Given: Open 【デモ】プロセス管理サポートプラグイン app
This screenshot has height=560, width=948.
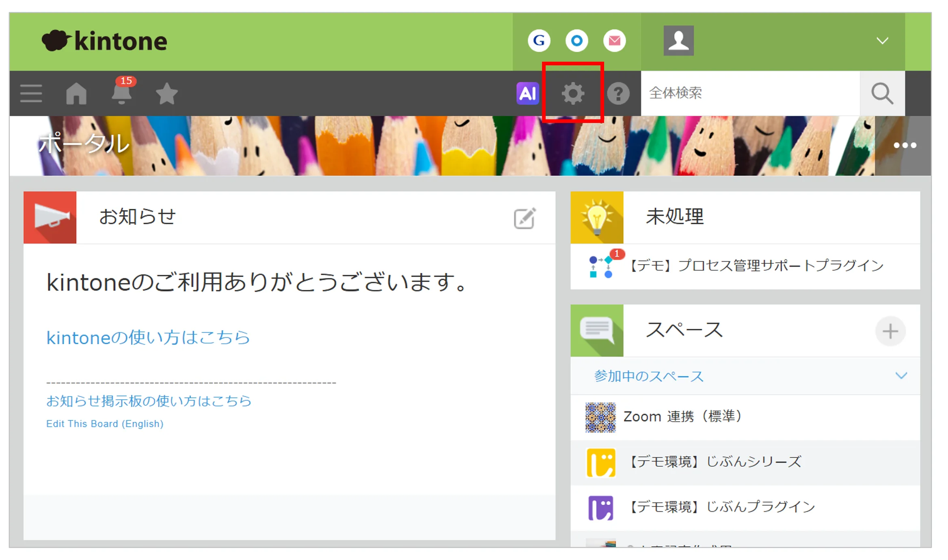Looking at the screenshot, I should (745, 266).
